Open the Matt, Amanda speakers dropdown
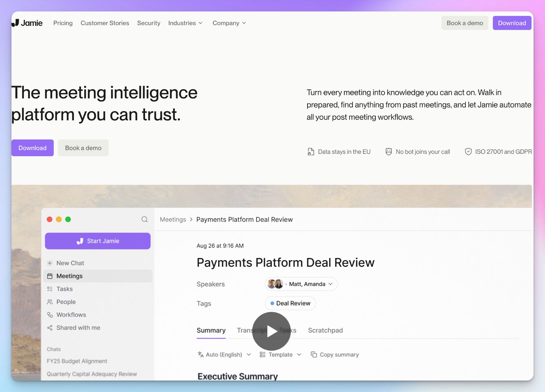The image size is (545, 392). tap(301, 284)
